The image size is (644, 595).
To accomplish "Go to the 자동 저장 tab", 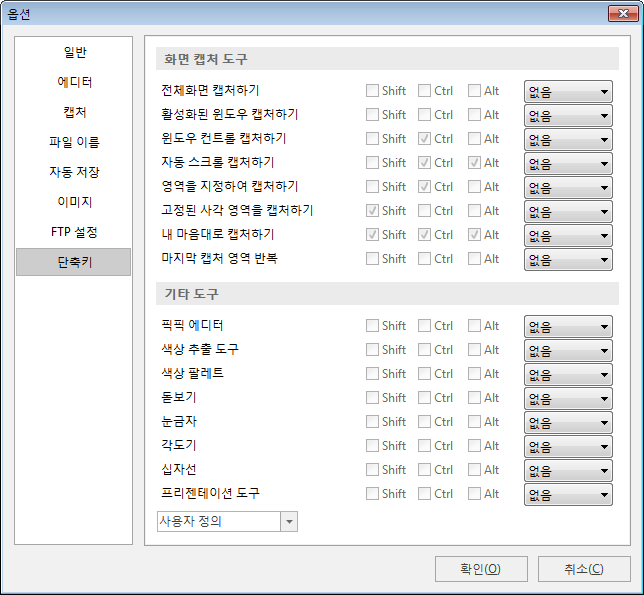I will (74, 172).
